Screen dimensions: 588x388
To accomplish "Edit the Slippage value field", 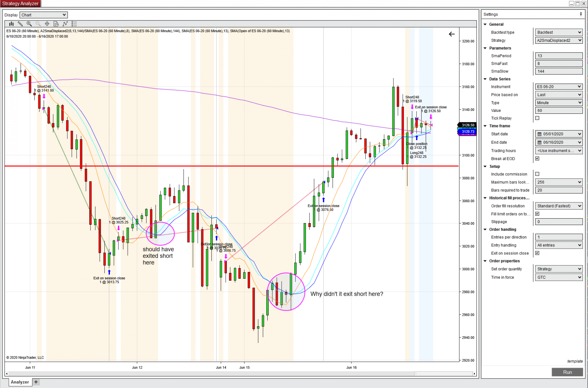I will pyautogui.click(x=559, y=222).
